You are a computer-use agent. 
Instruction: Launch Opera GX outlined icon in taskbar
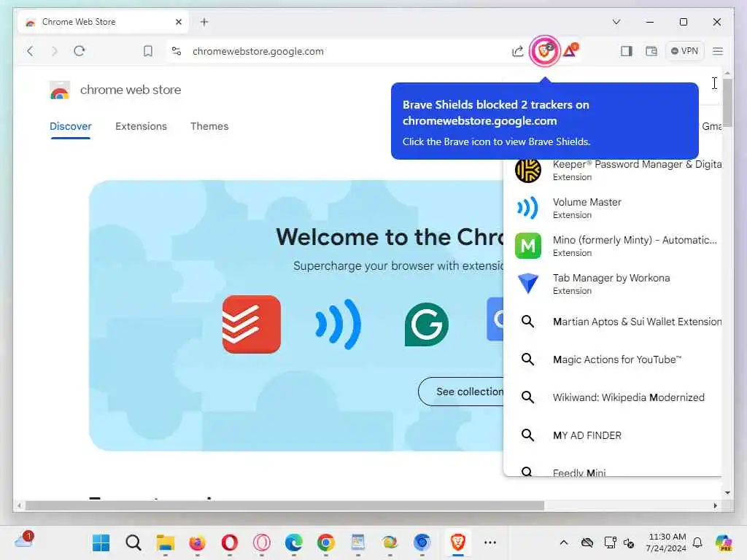click(x=262, y=542)
